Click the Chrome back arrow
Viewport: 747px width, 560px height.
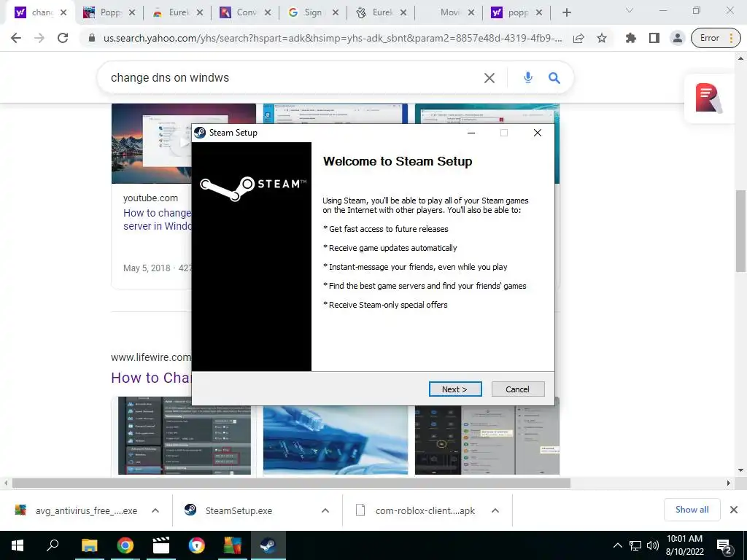(16, 38)
